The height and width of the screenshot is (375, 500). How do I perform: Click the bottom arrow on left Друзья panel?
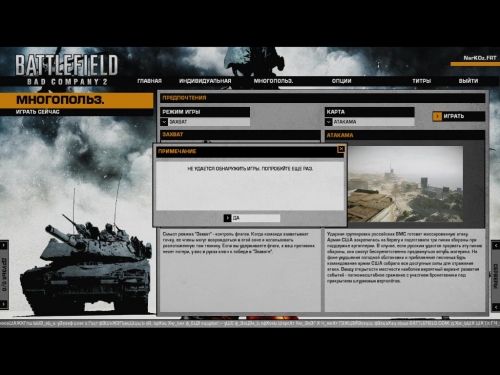4,304
